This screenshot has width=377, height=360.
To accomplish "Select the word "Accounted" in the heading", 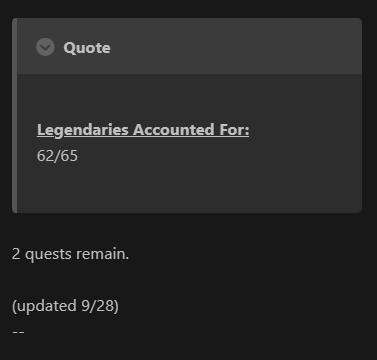I will click(174, 130).
